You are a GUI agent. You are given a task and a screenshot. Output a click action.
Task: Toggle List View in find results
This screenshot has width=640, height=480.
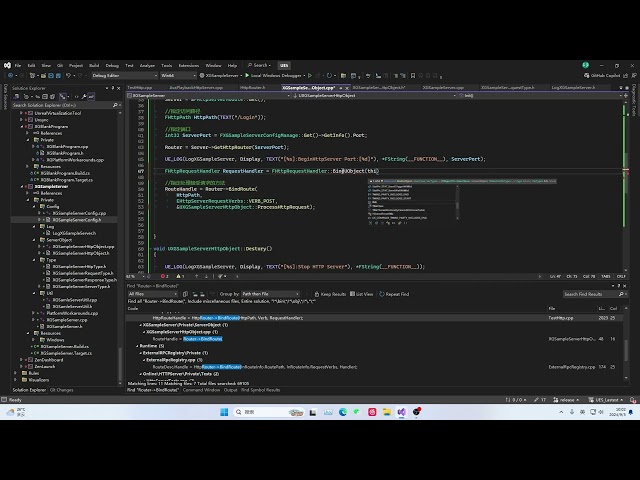click(x=362, y=294)
